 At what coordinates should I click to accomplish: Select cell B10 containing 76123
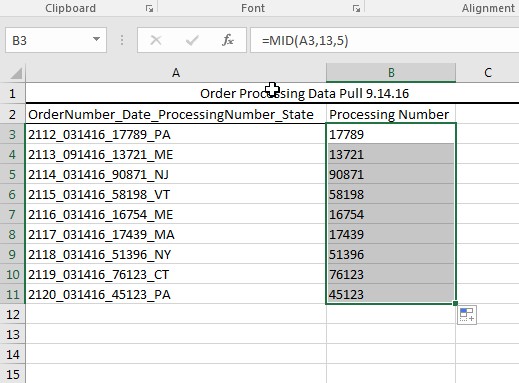(391, 274)
